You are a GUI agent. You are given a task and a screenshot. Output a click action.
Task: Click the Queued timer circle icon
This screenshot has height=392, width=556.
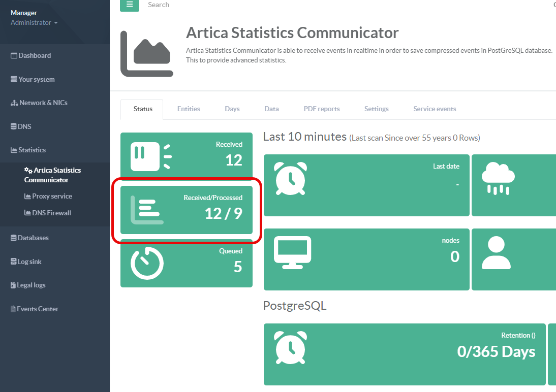(147, 263)
